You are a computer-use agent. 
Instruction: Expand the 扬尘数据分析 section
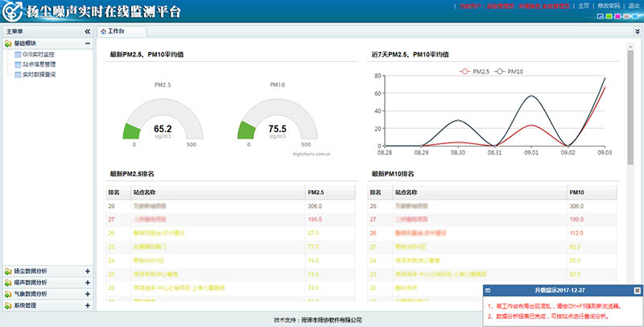click(x=87, y=271)
